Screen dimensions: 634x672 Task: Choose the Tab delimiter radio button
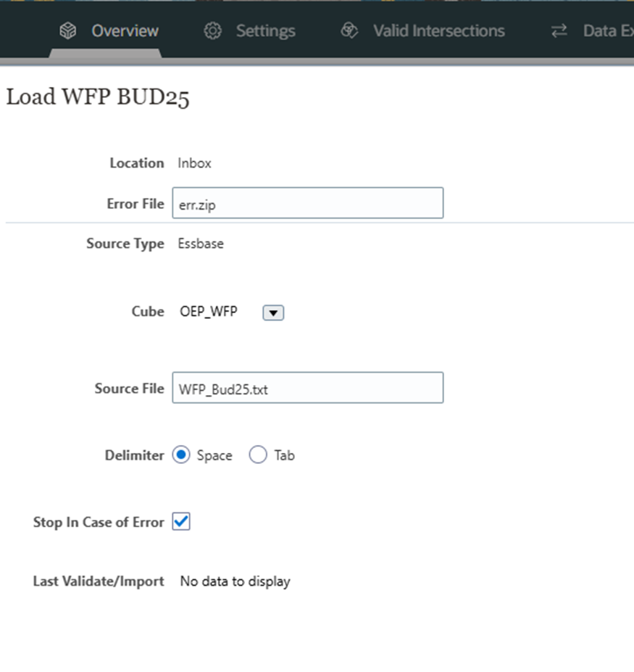[258, 455]
